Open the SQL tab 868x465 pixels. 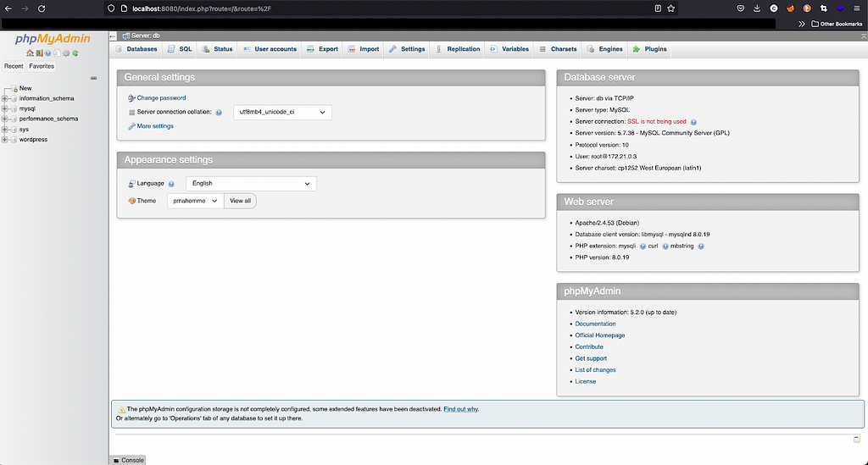pos(180,49)
